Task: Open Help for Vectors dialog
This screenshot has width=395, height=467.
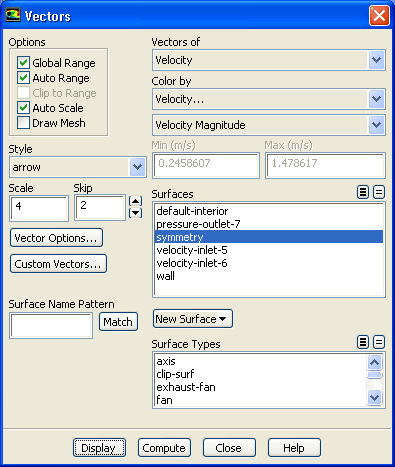Action: [x=294, y=448]
